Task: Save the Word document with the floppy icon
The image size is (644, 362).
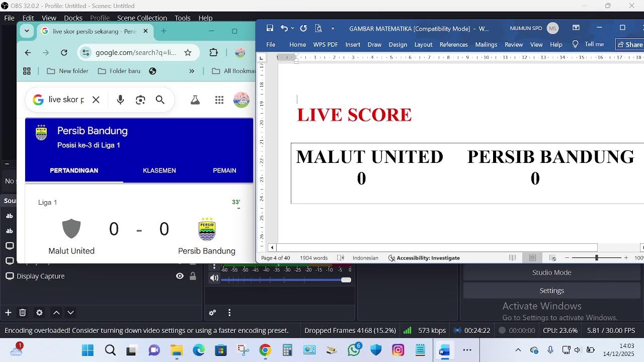Action: [270, 29]
